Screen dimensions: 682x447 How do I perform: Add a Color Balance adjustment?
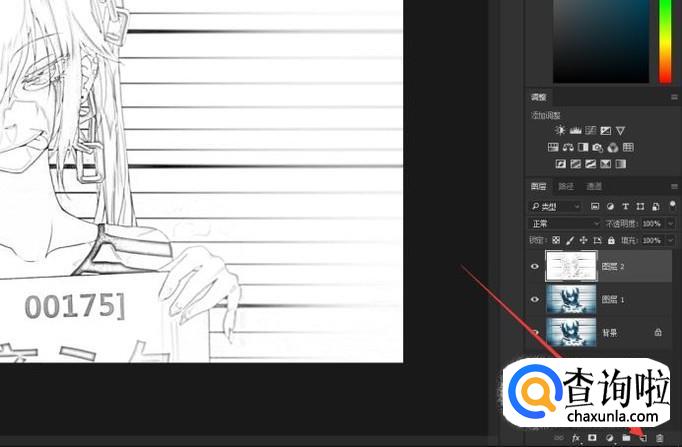[568, 147]
